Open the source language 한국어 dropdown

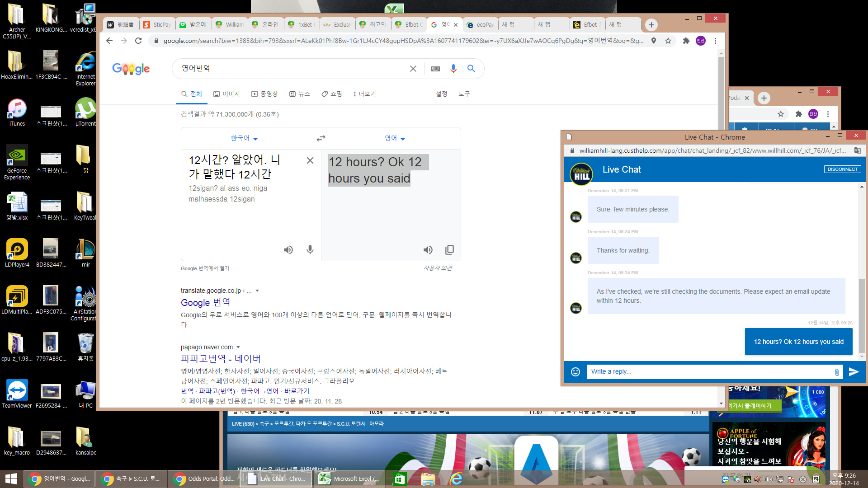point(244,138)
